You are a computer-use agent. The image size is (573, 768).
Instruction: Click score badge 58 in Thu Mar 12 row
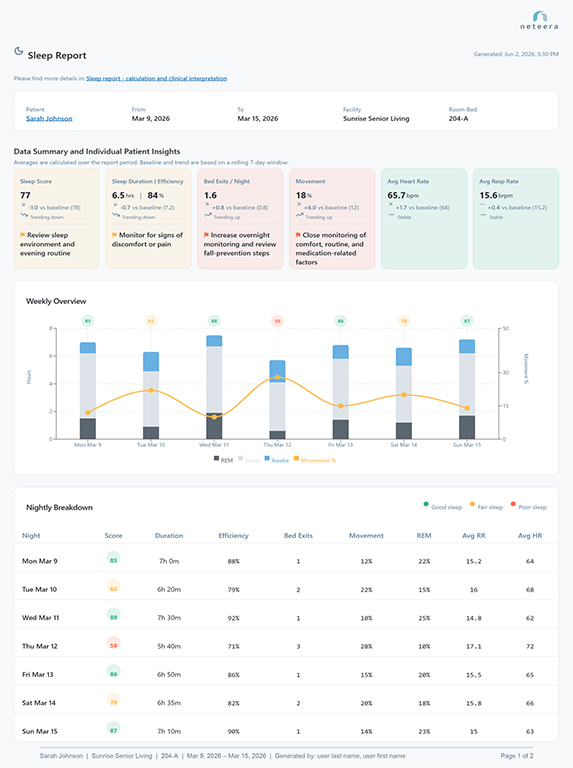114,644
